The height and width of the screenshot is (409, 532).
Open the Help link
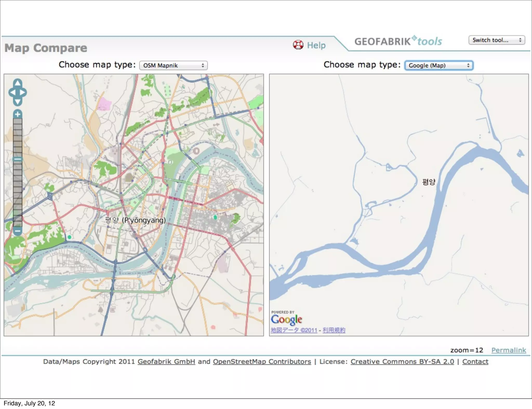[x=316, y=45]
